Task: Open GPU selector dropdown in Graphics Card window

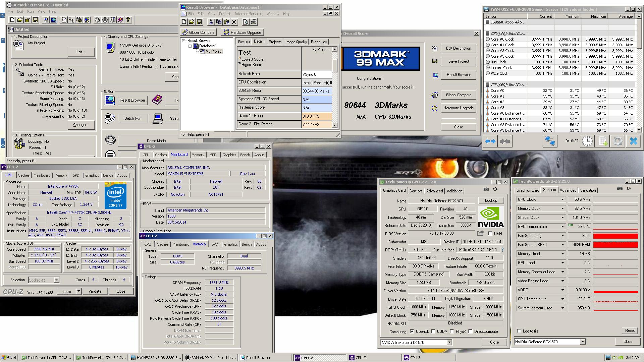Action: tap(449, 343)
